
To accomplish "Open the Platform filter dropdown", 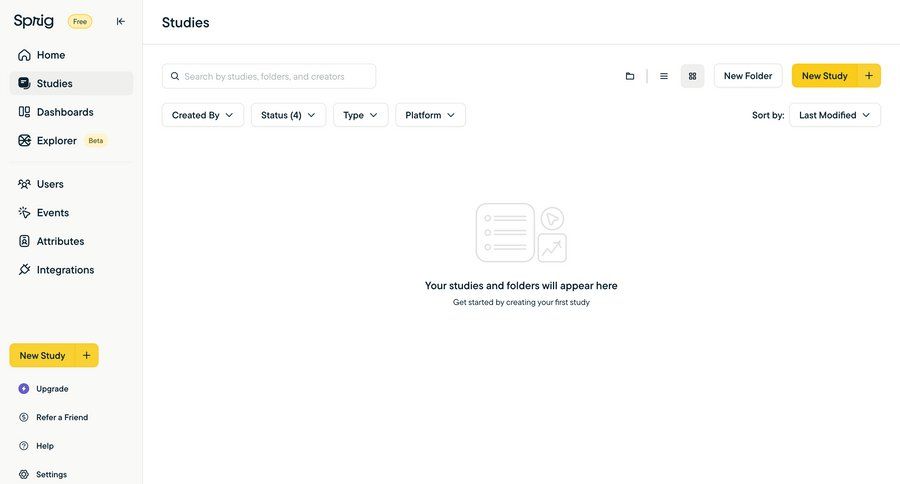I will point(430,115).
